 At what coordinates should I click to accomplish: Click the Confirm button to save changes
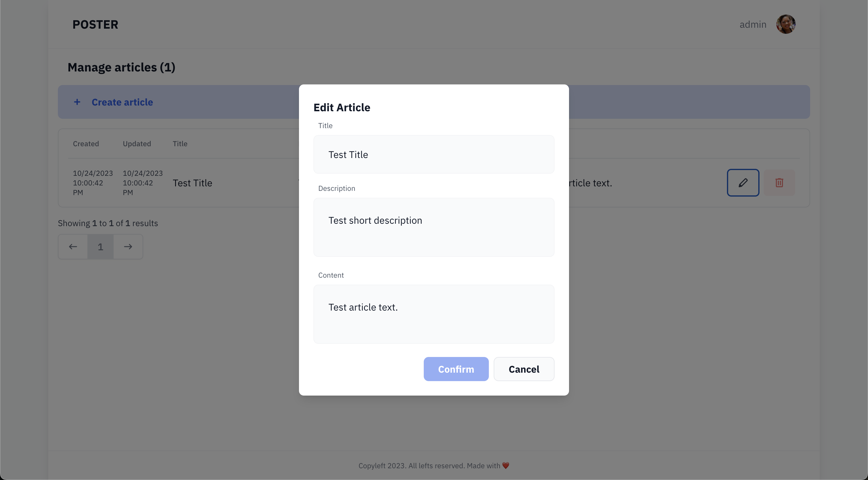[456, 369]
